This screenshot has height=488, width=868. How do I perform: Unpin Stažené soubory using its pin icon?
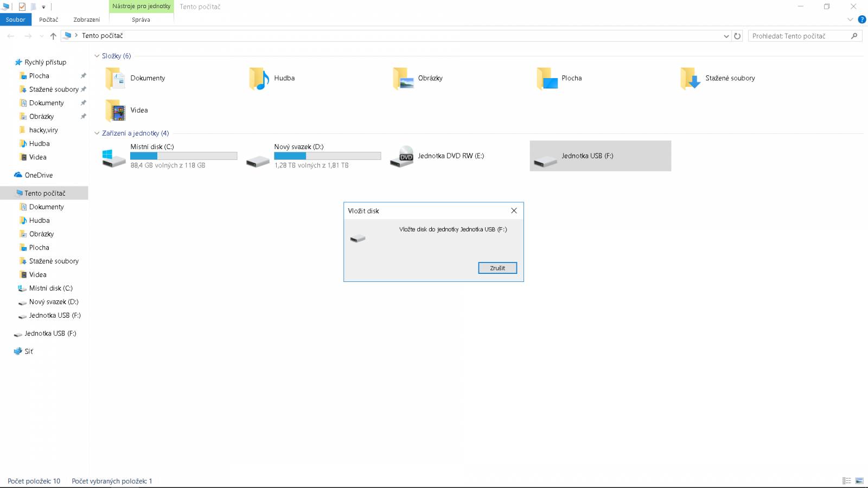pos(84,89)
